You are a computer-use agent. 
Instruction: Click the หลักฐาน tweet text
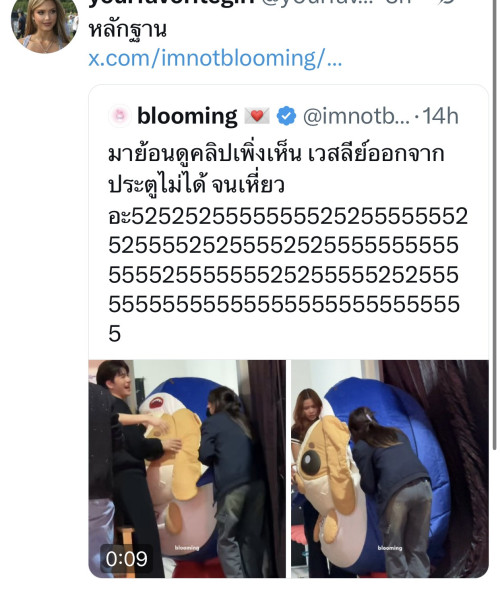click(128, 29)
